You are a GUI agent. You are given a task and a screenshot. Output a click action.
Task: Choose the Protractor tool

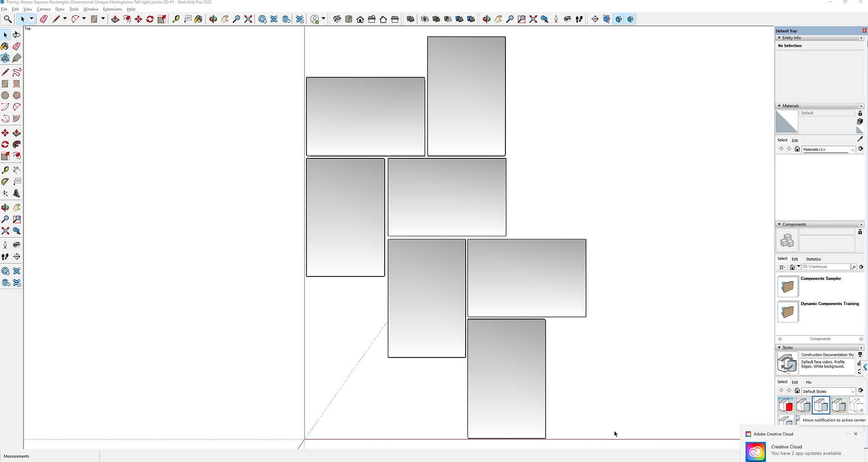click(5, 182)
